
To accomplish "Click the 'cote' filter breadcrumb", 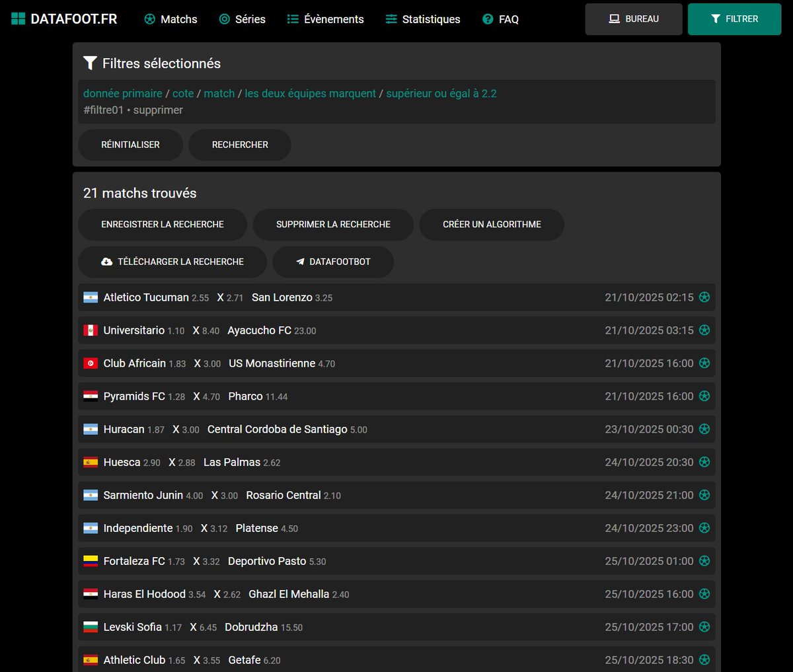I will point(183,93).
